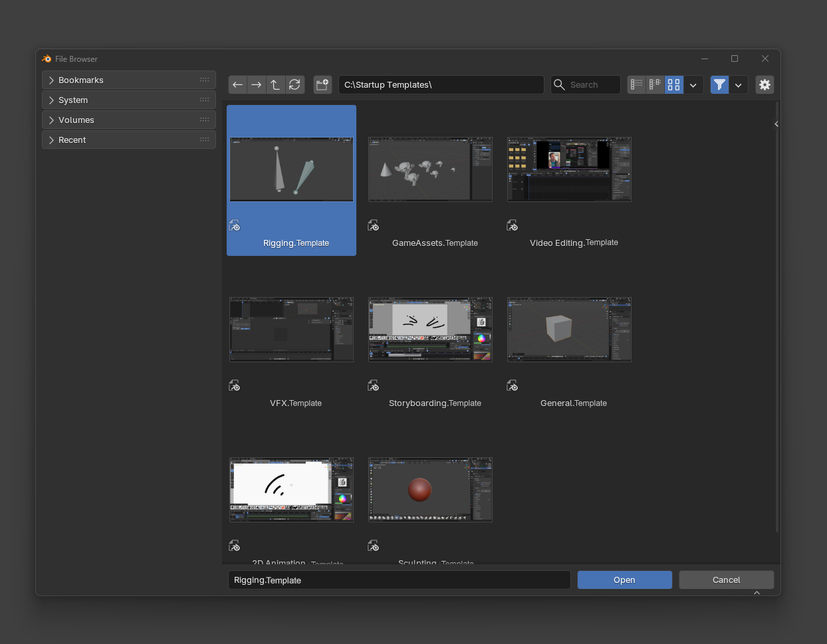Click the Rigging.Template file name label
This screenshot has height=644, width=827.
click(x=296, y=243)
